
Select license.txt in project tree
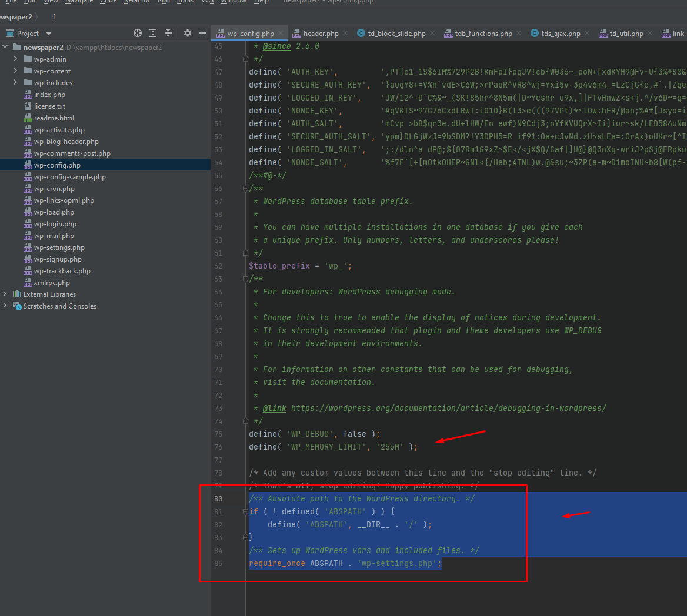click(49, 106)
